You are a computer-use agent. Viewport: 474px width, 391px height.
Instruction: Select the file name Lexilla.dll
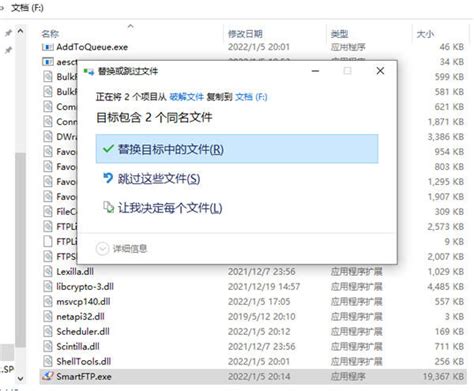pos(75,272)
